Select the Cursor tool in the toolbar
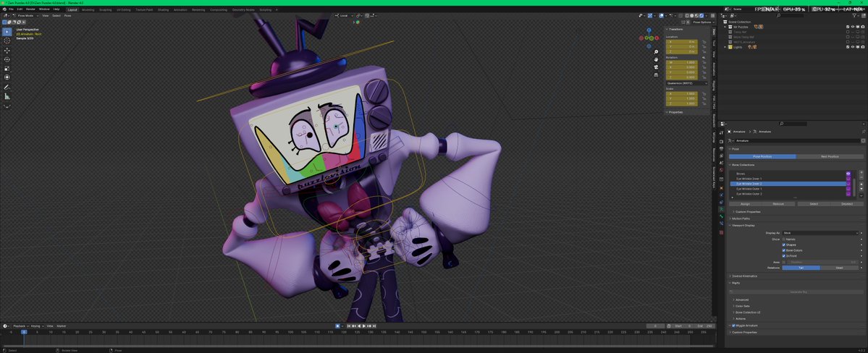Viewport: 868px width, 353px height. click(7, 41)
